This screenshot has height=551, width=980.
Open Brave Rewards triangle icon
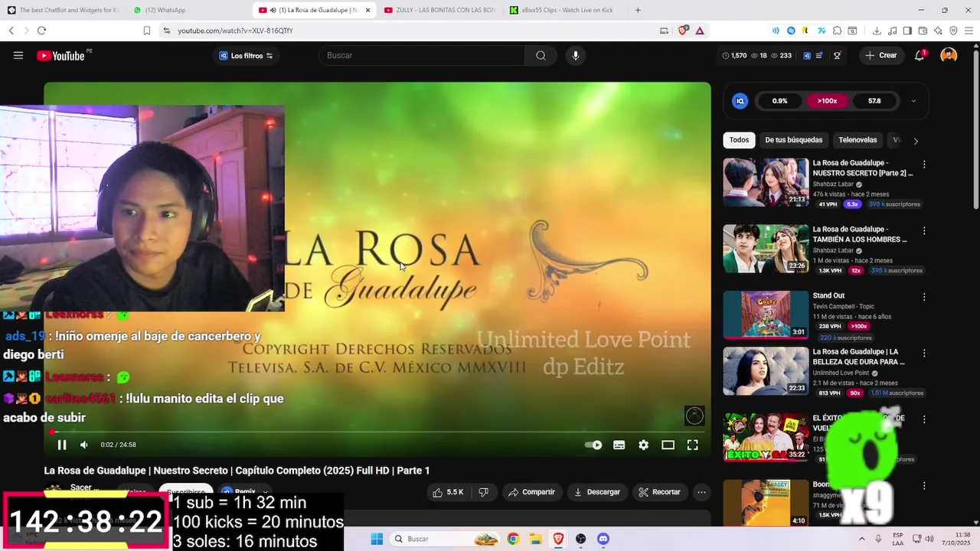[700, 31]
